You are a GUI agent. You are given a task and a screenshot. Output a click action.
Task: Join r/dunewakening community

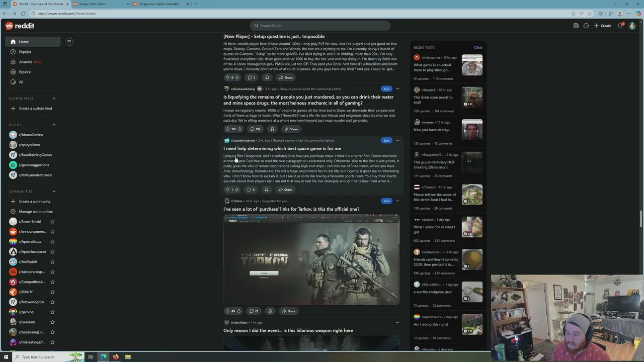pyautogui.click(x=386, y=88)
